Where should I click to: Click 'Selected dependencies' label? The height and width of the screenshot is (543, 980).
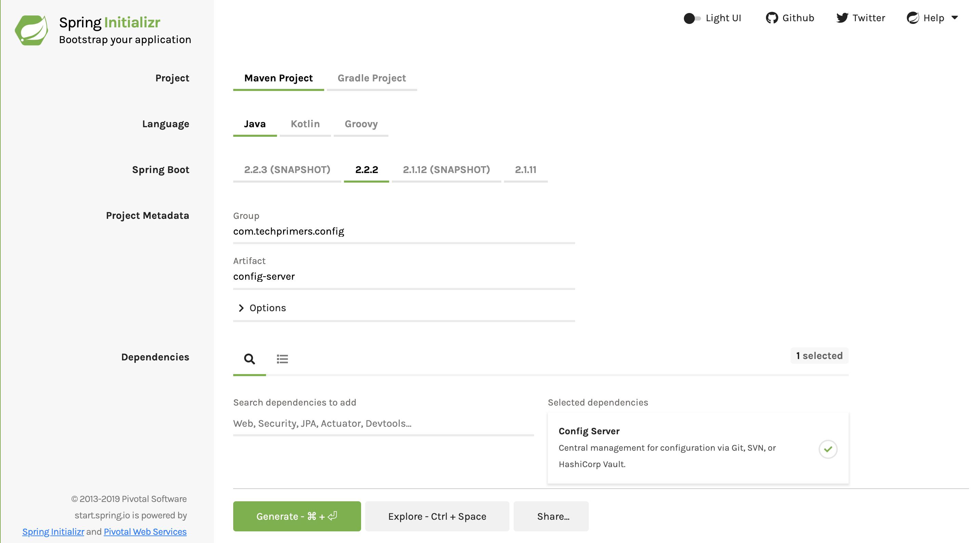tap(598, 402)
